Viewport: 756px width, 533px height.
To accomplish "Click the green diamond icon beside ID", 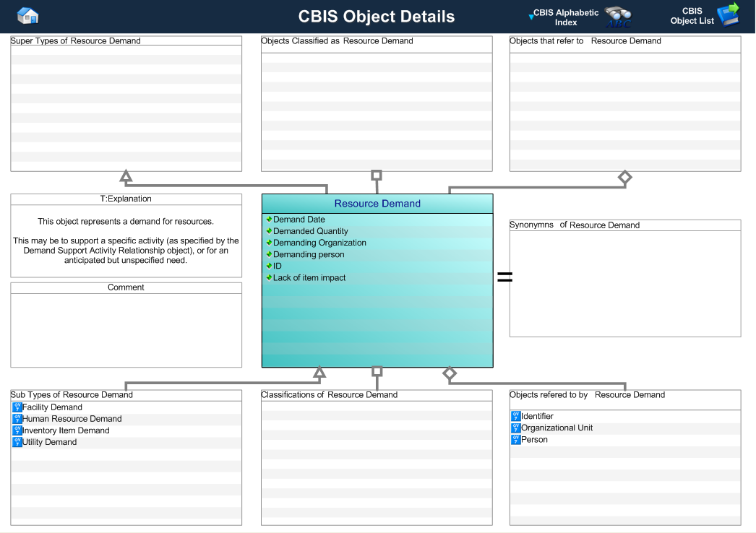I will tap(269, 266).
